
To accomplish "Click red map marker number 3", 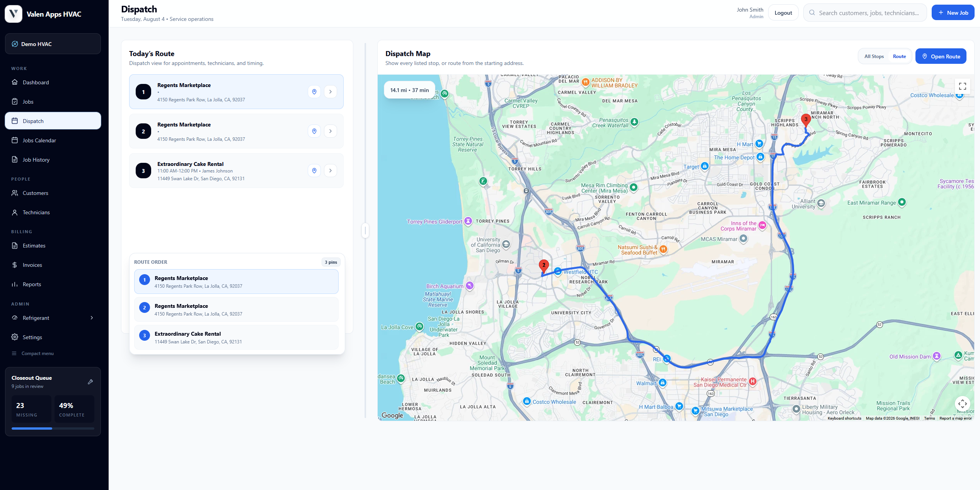I will tap(806, 120).
